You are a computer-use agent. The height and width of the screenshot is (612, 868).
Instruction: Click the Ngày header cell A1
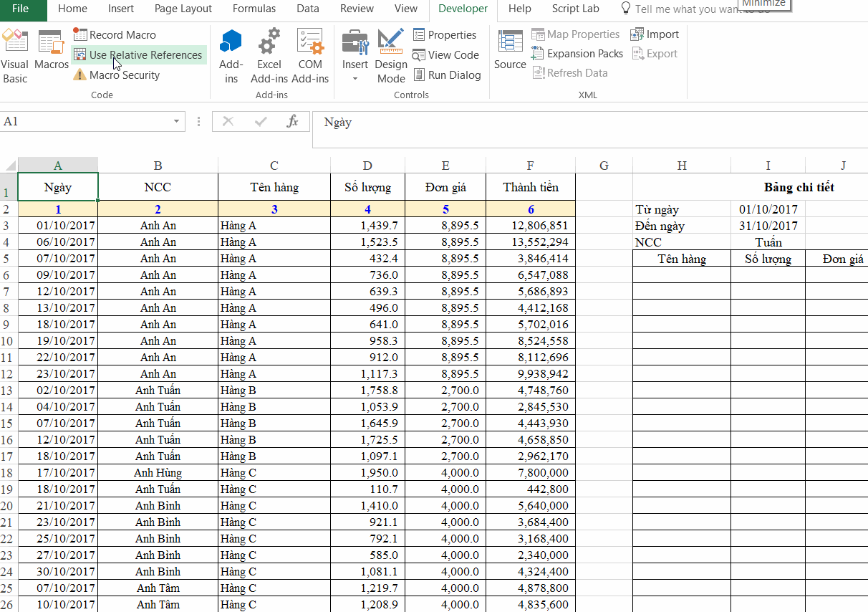[58, 188]
